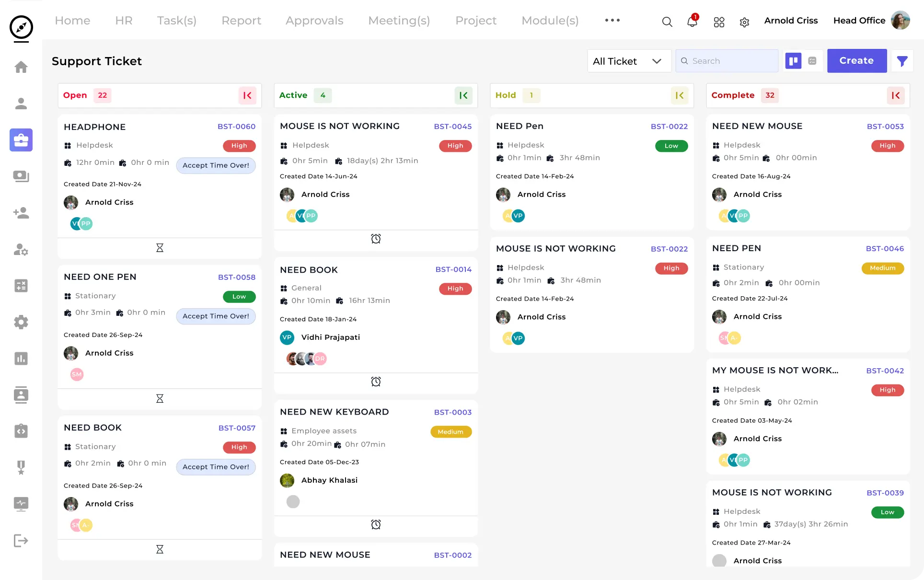Screen dimensions: 924x580
Task: Click alarm clock icon on MOUSE IS NOT WORKING card
Action: coord(376,239)
